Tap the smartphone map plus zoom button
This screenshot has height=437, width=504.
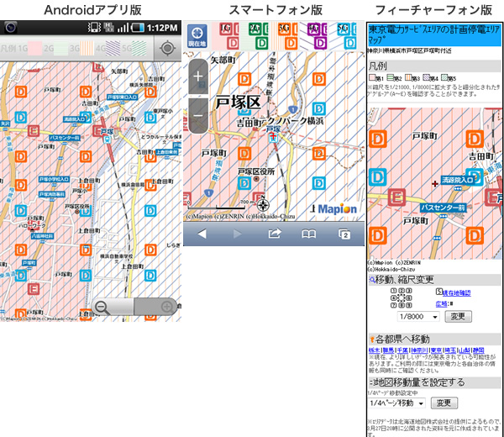198,76
